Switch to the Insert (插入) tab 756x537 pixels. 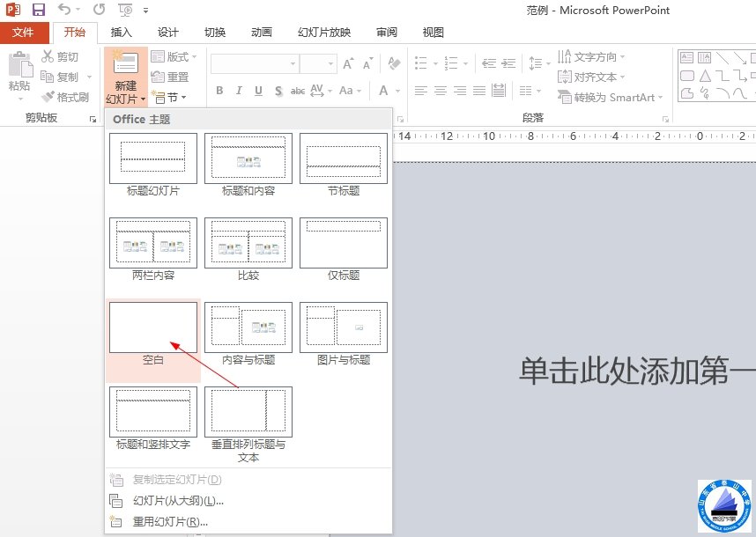click(x=122, y=33)
